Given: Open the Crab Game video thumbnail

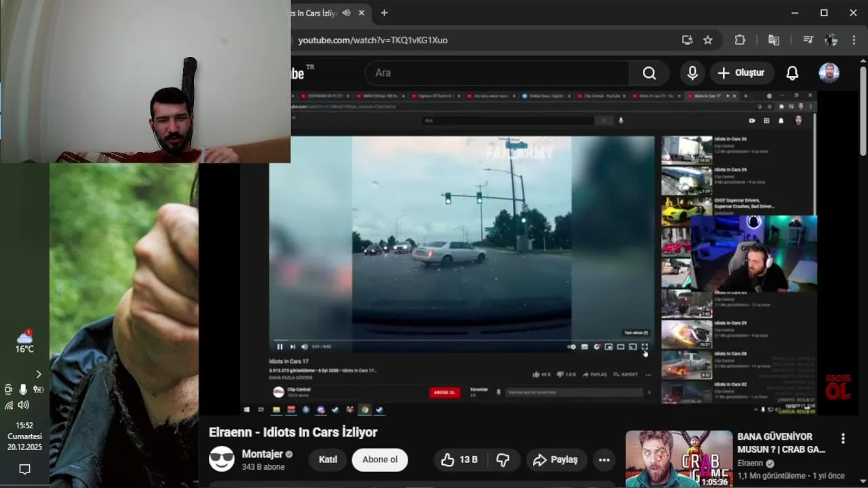Looking at the screenshot, I should tap(679, 459).
